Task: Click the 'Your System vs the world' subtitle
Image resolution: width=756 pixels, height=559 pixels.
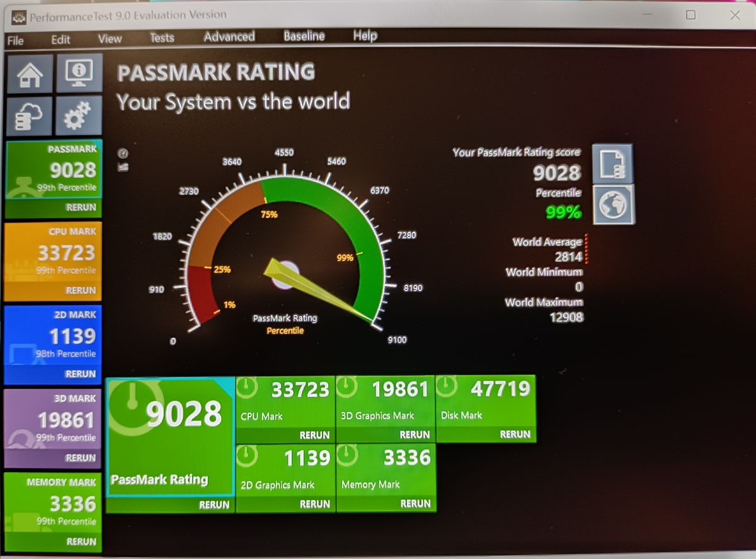Action: click(x=233, y=101)
